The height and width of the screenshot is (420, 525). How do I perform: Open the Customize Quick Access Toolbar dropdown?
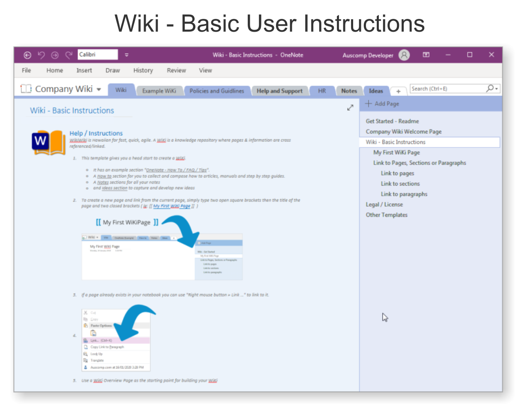click(x=126, y=55)
